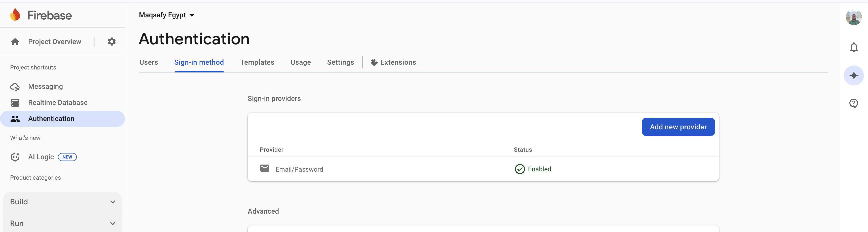868x232 pixels.
Task: Open the user account avatar
Action: (x=853, y=18)
